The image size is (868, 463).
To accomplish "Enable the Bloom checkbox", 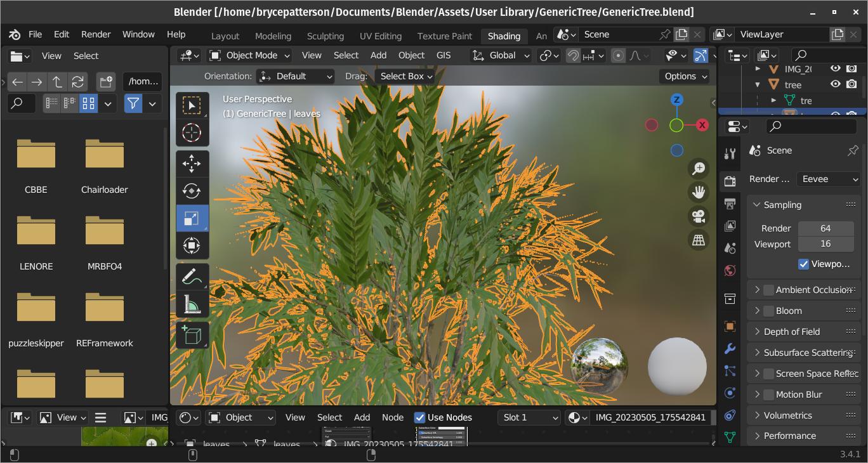I will pos(768,311).
